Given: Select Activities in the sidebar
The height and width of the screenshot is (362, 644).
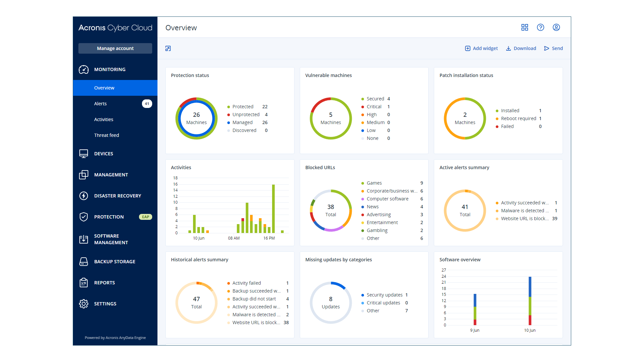Looking at the screenshot, I should click(103, 119).
